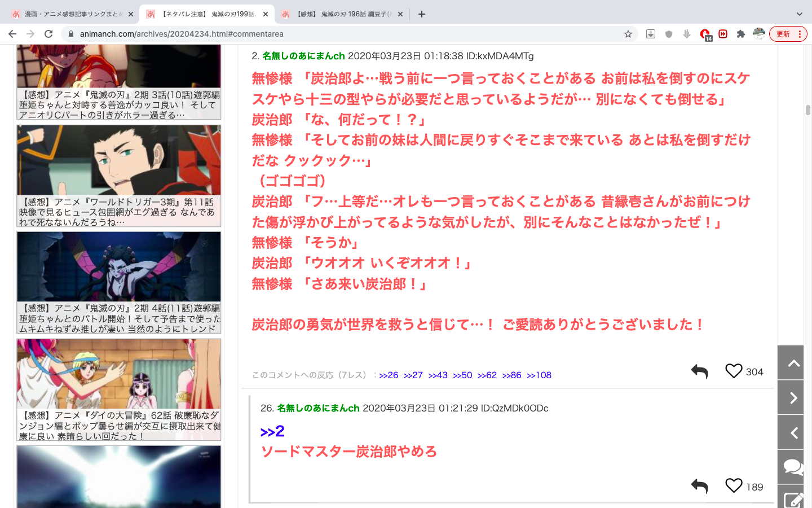
Task: Click the reply arrow on comment 26
Action: 699,486
